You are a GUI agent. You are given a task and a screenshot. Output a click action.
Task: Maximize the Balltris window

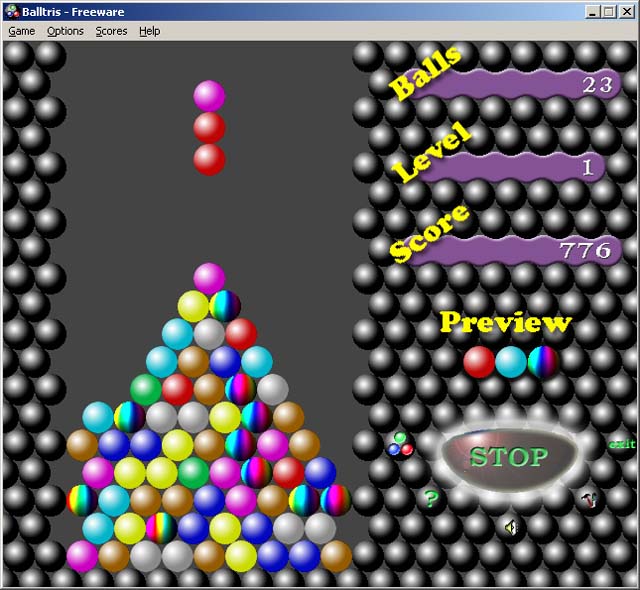609,11
